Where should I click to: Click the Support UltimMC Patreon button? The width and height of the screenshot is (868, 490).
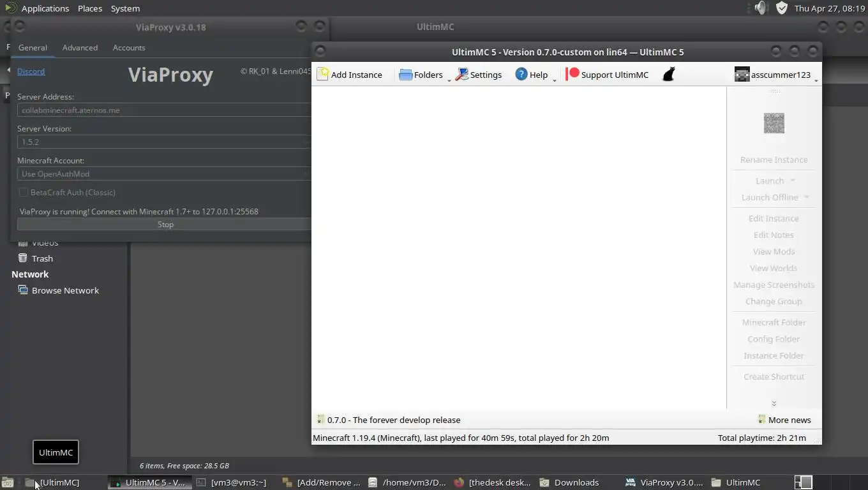(608, 75)
